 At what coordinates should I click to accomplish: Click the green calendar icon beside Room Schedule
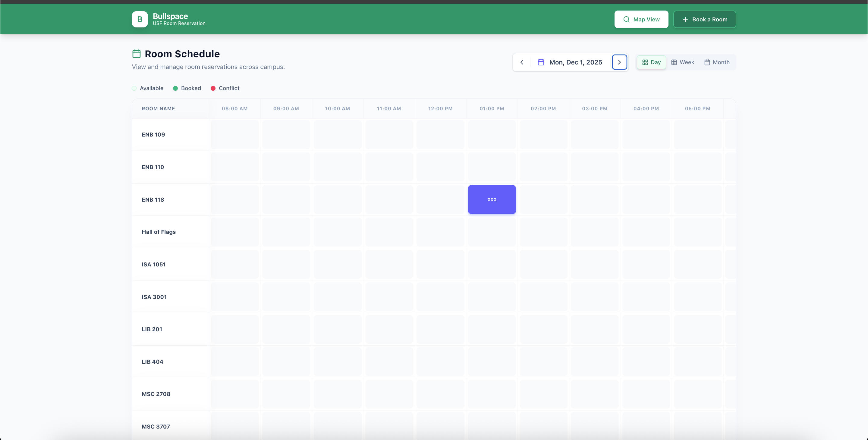(x=136, y=54)
